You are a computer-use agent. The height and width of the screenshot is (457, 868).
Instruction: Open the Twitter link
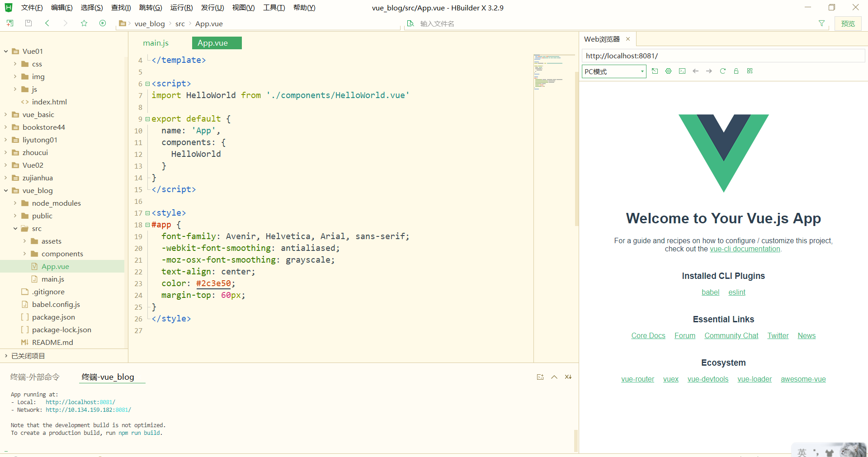click(778, 336)
